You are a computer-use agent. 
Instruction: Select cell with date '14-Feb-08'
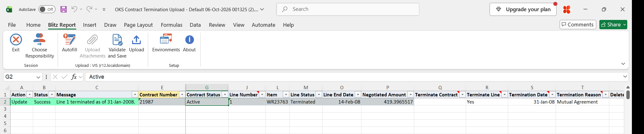click(x=342, y=102)
